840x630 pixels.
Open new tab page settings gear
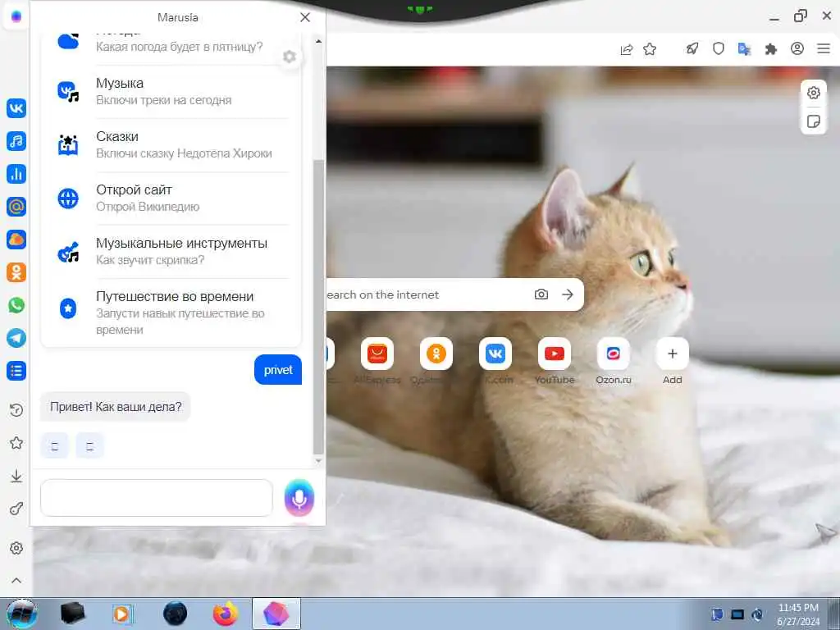[x=813, y=93]
